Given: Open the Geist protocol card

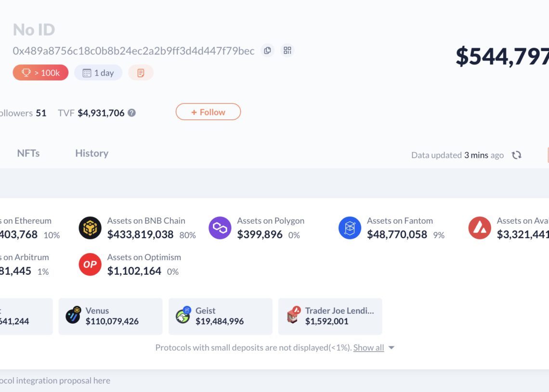Looking at the screenshot, I should point(220,316).
